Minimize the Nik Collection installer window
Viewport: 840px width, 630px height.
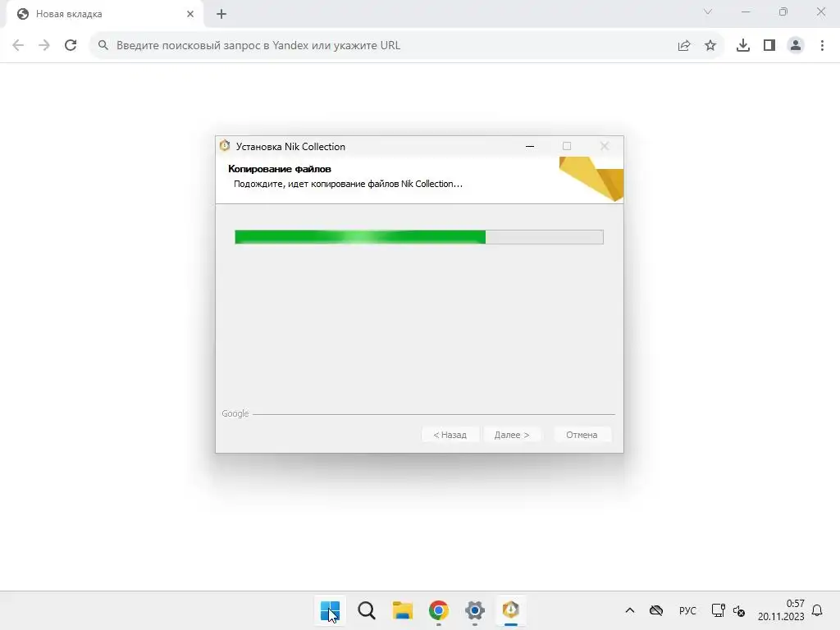coord(530,146)
